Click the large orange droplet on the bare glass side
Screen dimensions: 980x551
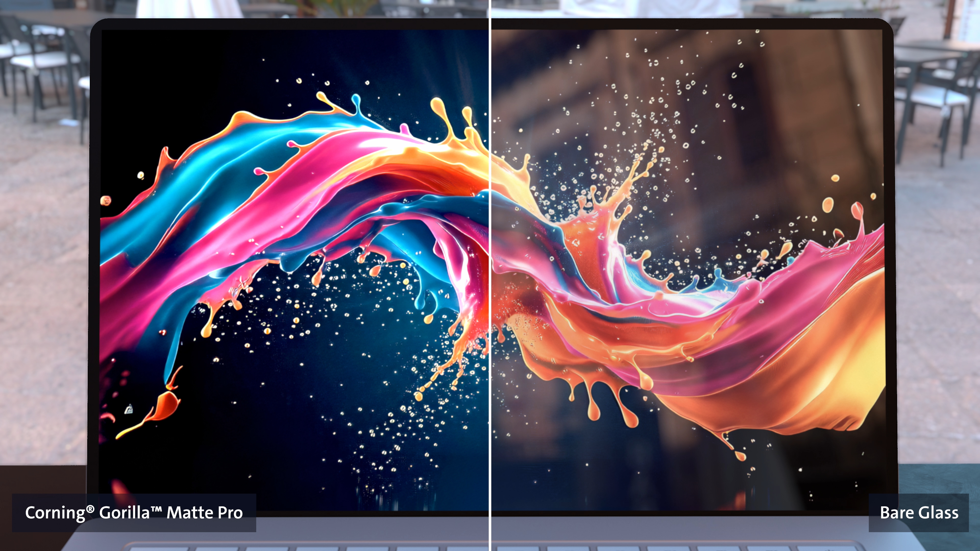(828, 205)
